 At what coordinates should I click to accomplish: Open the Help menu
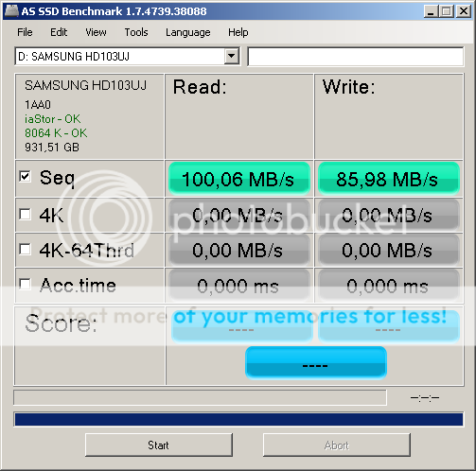[238, 32]
